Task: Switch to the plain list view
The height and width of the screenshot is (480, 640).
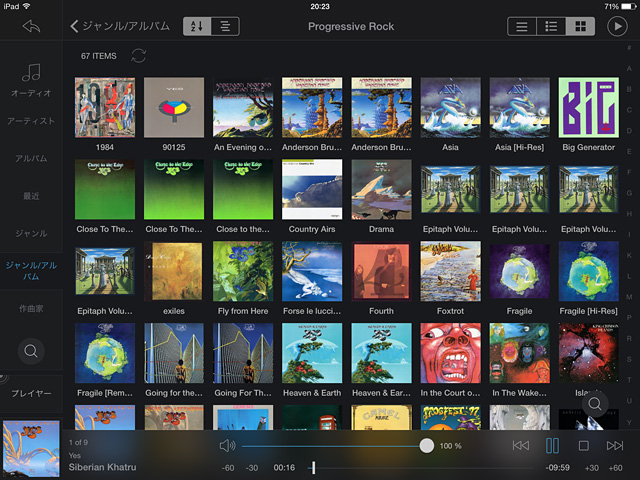Action: pos(522,26)
